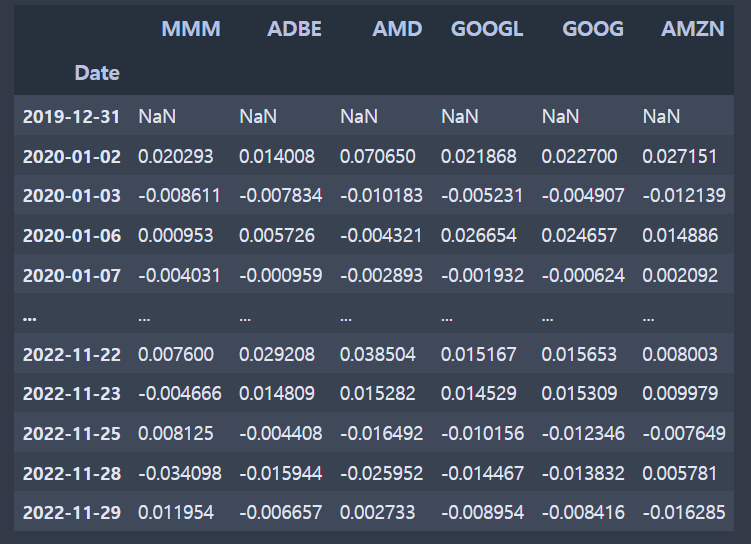The width and height of the screenshot is (751, 544).
Task: Click cell value -0.000959
Action: [x=281, y=275]
